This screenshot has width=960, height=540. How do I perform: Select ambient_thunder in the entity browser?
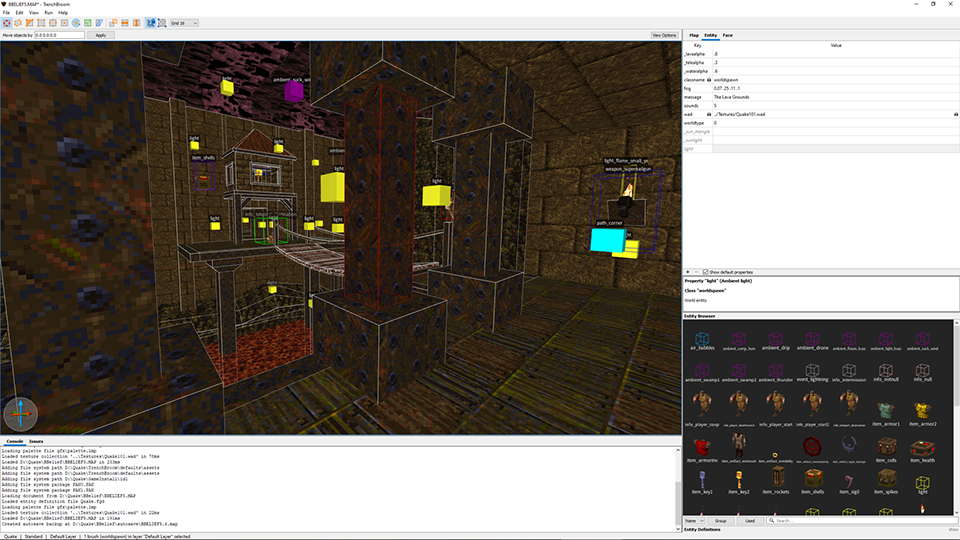(x=775, y=373)
